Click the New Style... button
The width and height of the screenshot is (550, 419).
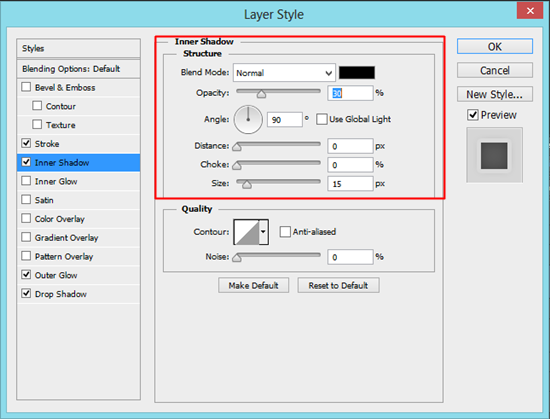[495, 94]
